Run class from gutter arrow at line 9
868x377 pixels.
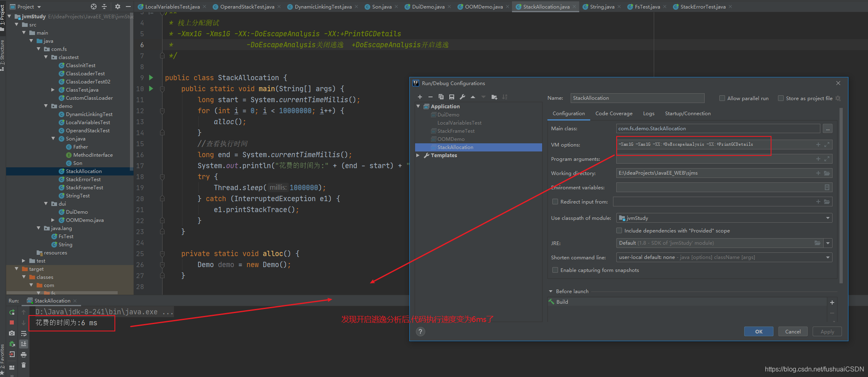click(x=151, y=77)
